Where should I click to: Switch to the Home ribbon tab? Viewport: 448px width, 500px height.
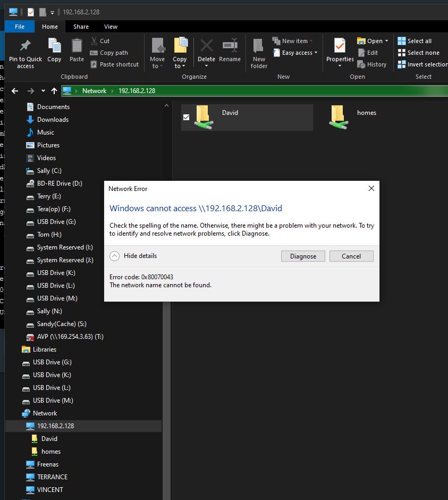coord(50,27)
